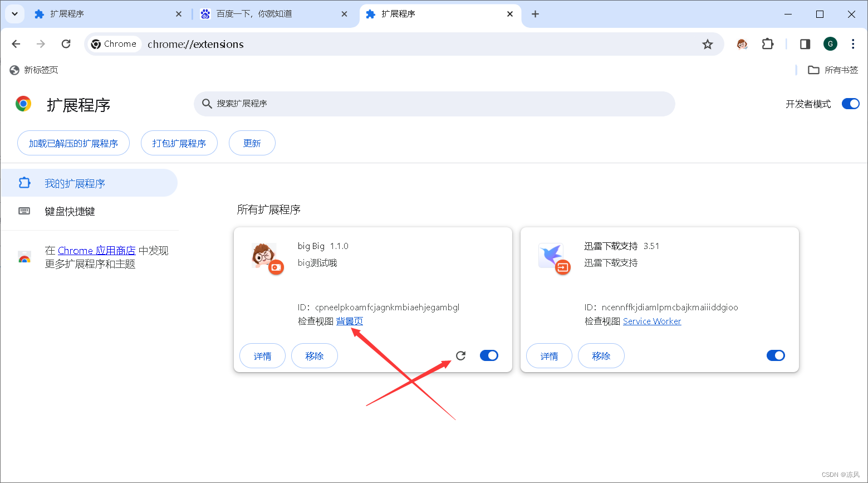
Task: Open the profile avatar G
Action: pyautogui.click(x=830, y=44)
